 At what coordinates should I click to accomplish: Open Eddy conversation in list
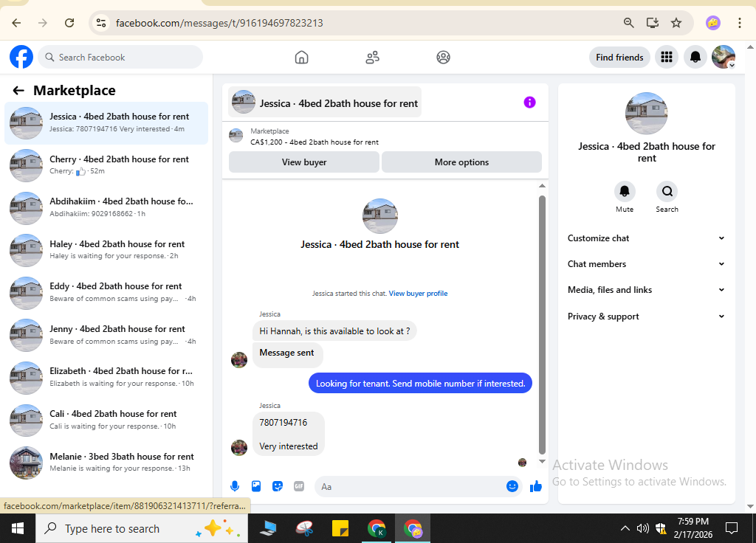pyautogui.click(x=106, y=292)
